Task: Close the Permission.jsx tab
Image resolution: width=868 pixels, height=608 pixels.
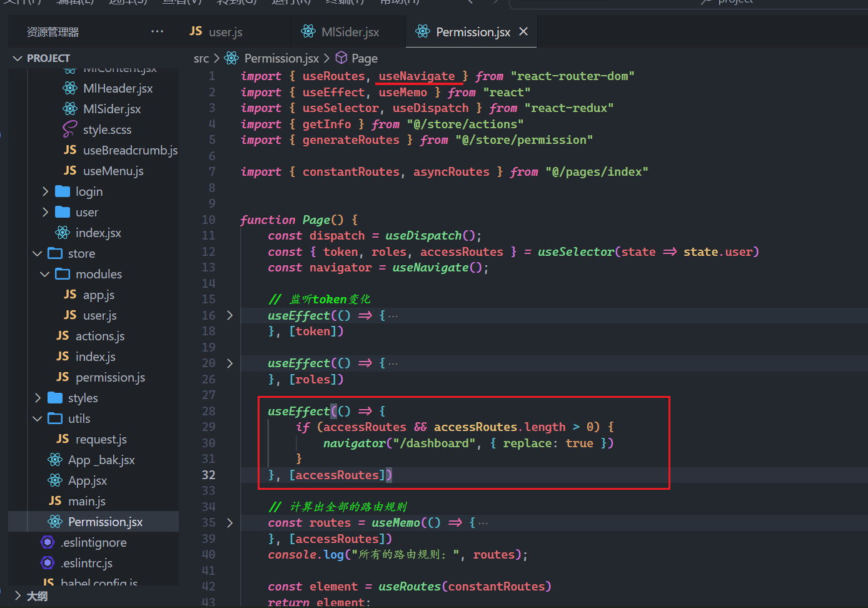Action: click(523, 31)
